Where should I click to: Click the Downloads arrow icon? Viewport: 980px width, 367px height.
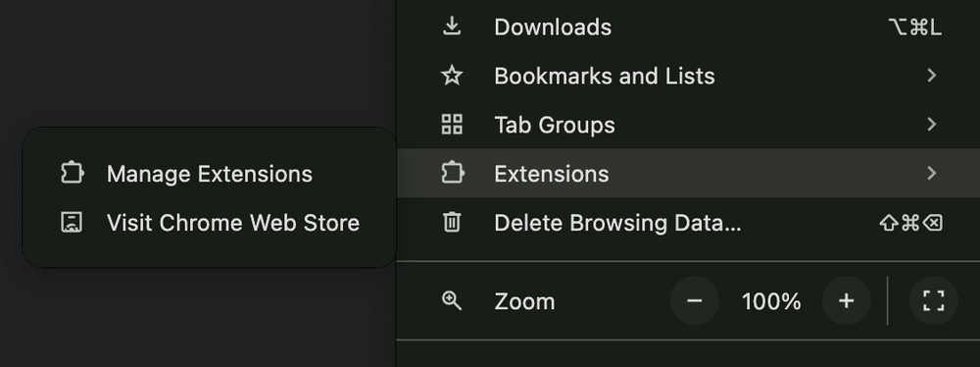[451, 26]
